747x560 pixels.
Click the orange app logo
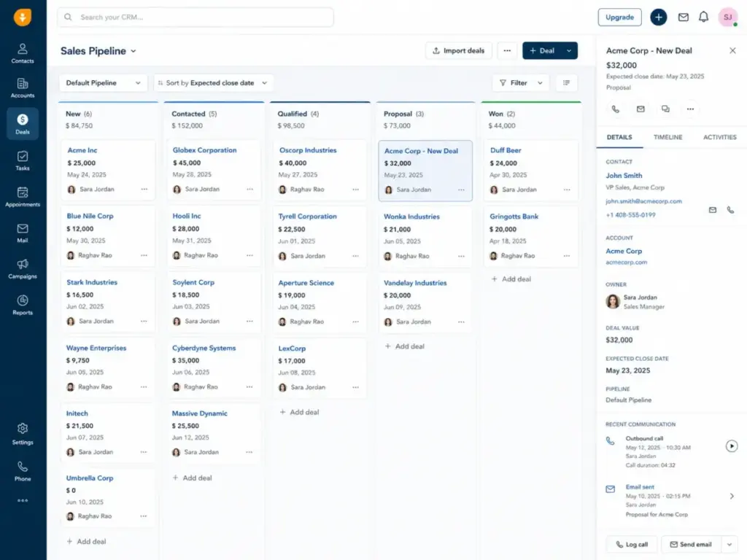(x=23, y=17)
